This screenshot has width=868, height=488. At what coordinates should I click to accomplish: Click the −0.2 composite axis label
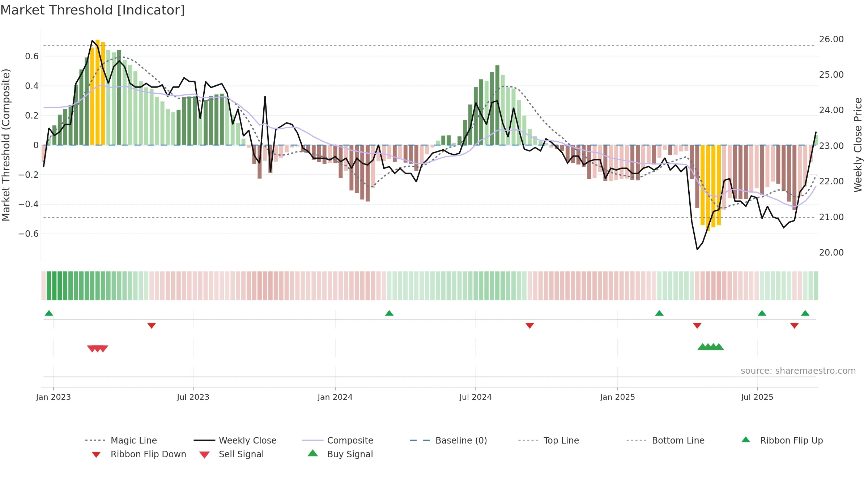click(x=29, y=175)
